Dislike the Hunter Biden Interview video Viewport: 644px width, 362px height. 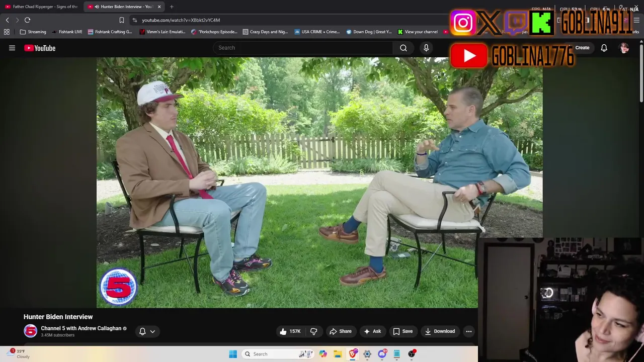coord(313,331)
